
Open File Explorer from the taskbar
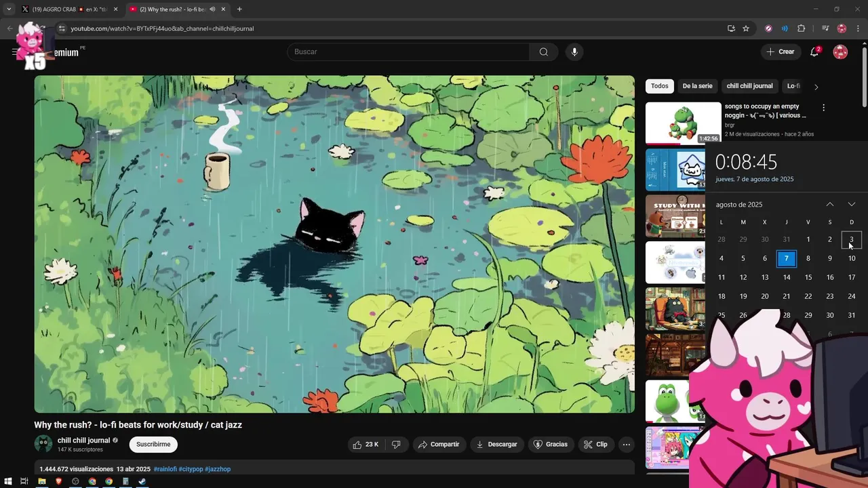(x=42, y=481)
